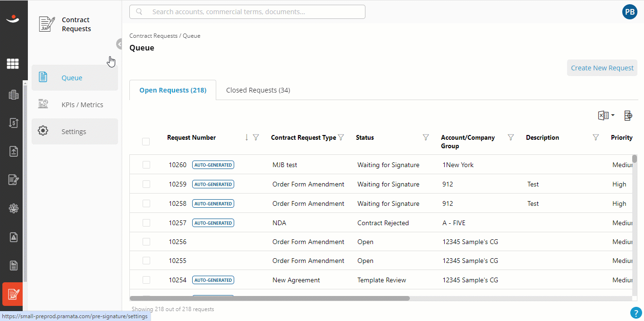
Task: Click the Queue document icon
Action: pos(43,77)
